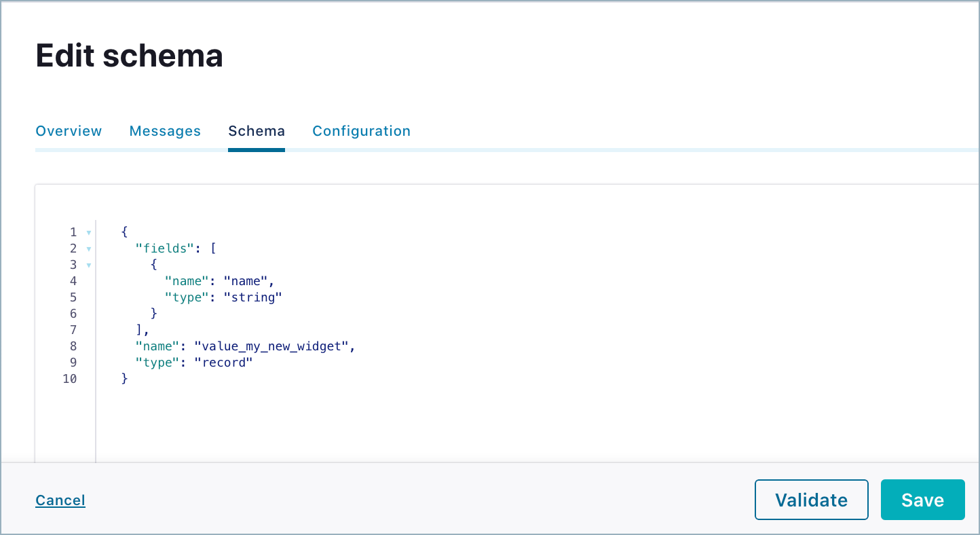Collapse the fields array on line 2
Viewport: 980px width, 535px height.
point(88,248)
